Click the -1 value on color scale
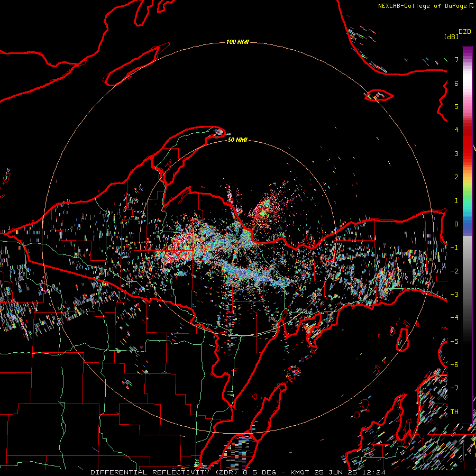The width and height of the screenshot is (476, 476). click(454, 248)
